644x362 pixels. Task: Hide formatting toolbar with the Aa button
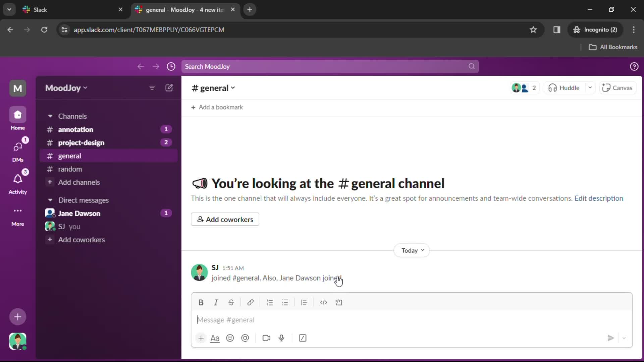(x=215, y=338)
